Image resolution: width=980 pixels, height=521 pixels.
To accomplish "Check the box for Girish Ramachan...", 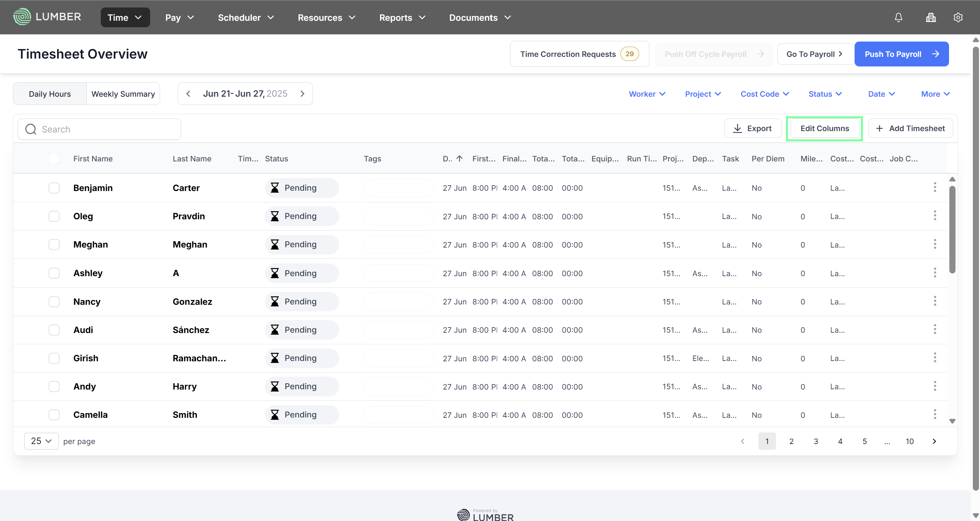I will 54,358.
